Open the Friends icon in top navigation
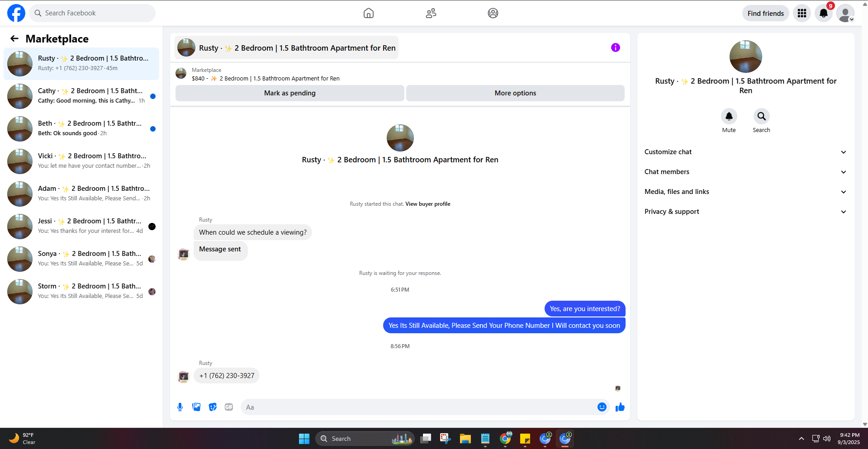Image resolution: width=868 pixels, height=449 pixels. (431, 13)
